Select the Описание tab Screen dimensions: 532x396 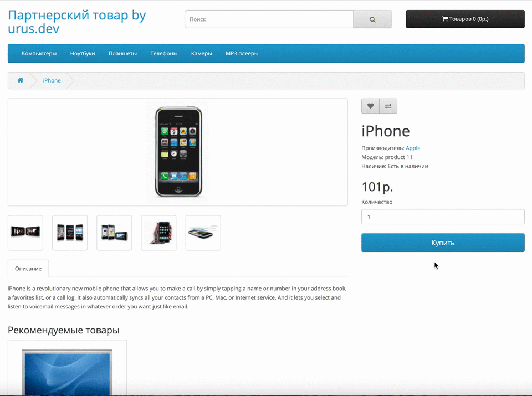(x=28, y=269)
